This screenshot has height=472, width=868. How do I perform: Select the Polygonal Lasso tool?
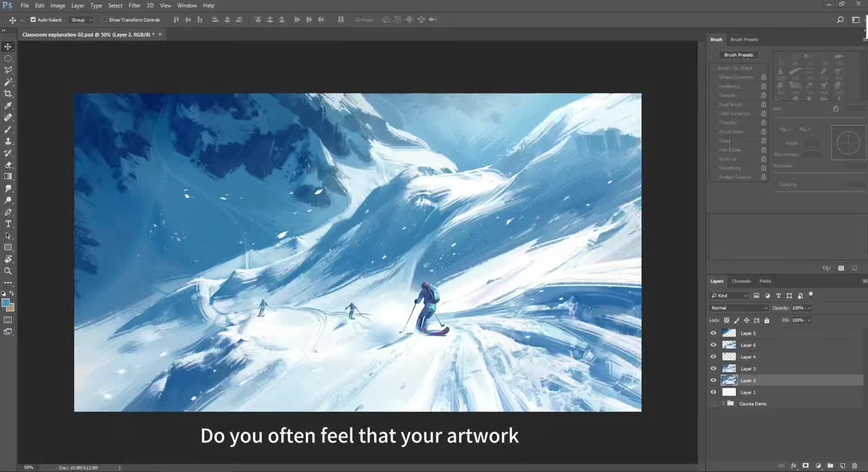(8, 70)
